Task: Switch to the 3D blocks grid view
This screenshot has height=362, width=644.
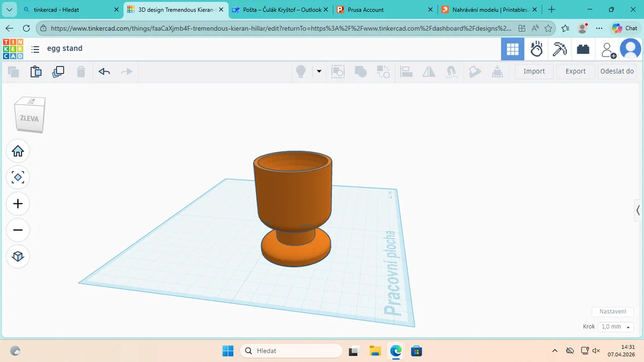Action: [x=513, y=49]
